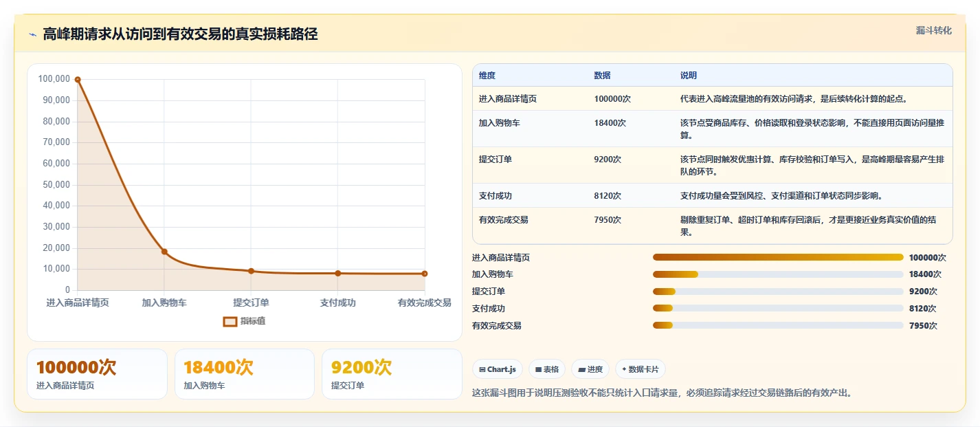Click the 有效完成交易 x-axis label on the chart

point(425,303)
